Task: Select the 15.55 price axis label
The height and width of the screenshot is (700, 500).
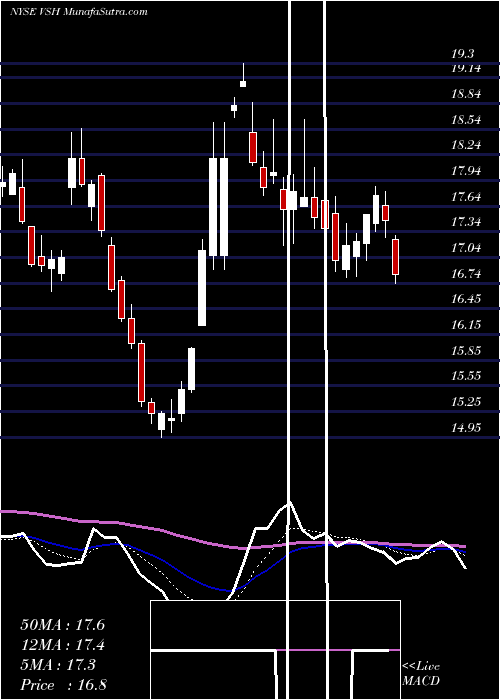Action: pos(466,376)
